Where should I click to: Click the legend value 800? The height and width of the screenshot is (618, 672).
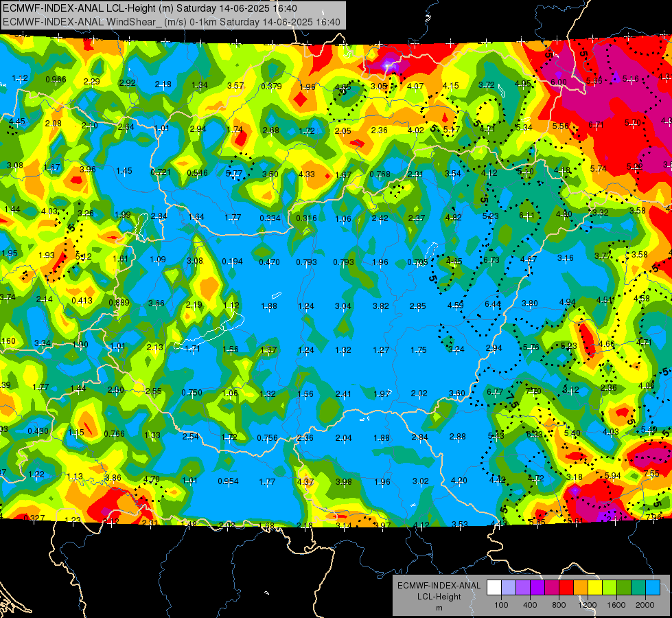(559, 605)
